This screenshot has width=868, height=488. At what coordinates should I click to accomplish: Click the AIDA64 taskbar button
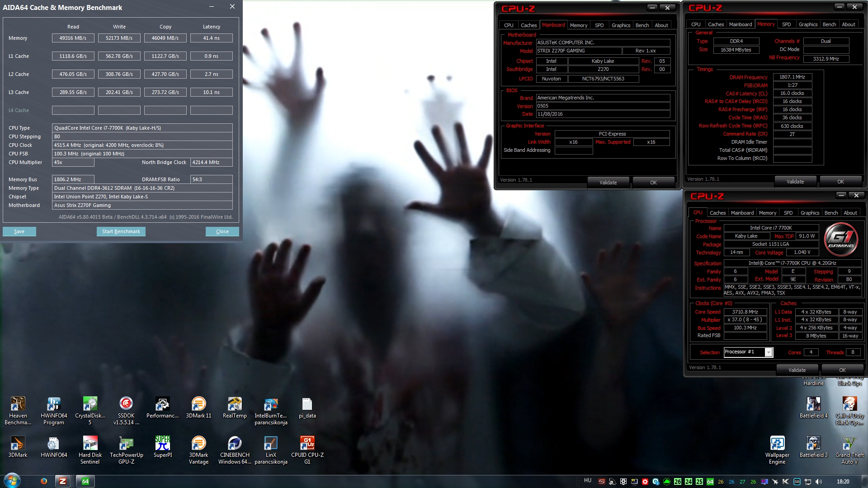pyautogui.click(x=85, y=481)
